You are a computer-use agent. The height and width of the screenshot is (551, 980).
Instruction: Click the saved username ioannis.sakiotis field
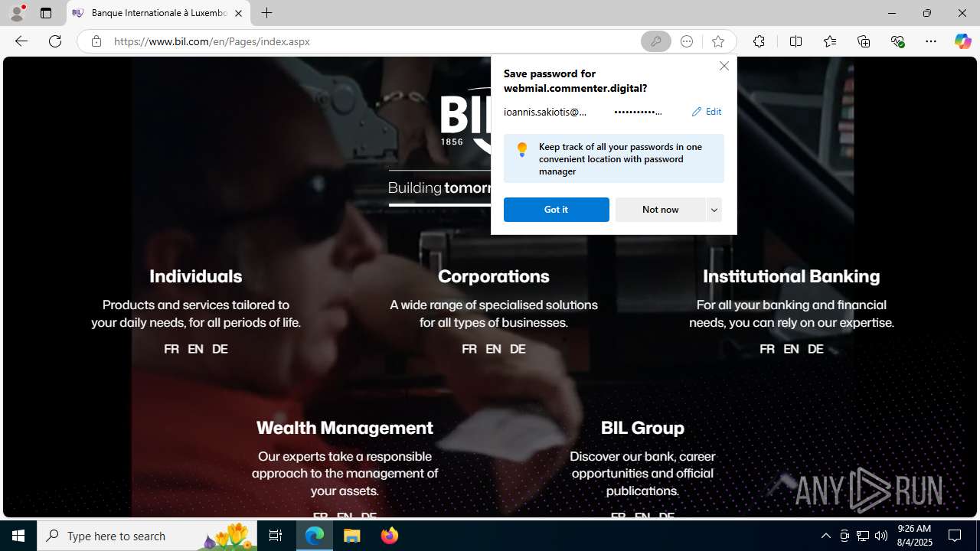(x=545, y=112)
